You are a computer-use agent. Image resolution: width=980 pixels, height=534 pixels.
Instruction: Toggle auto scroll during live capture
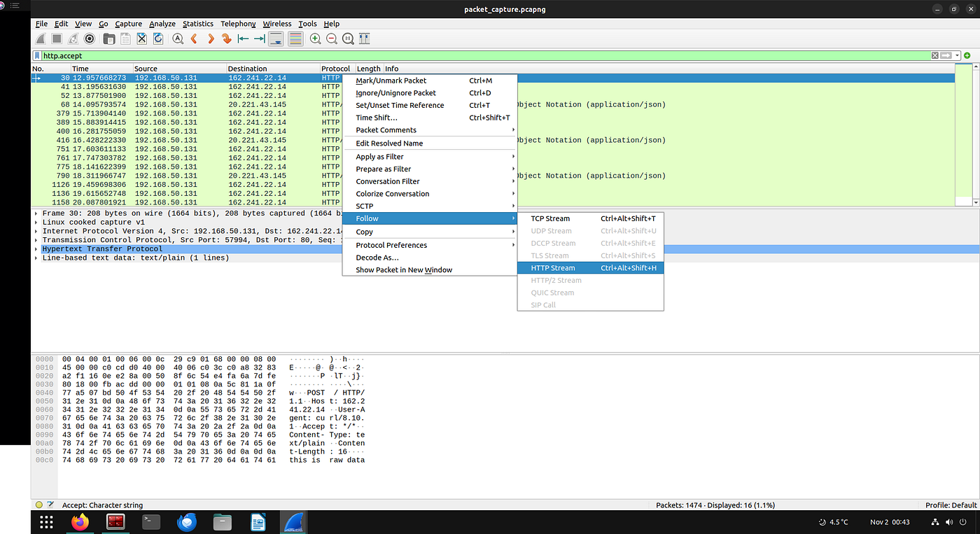pos(276,39)
